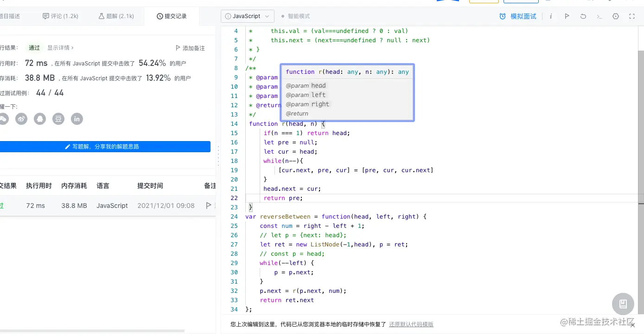Screen dimensions: 644x336
Task: Click the 通过 accepted status
Action: [34, 48]
